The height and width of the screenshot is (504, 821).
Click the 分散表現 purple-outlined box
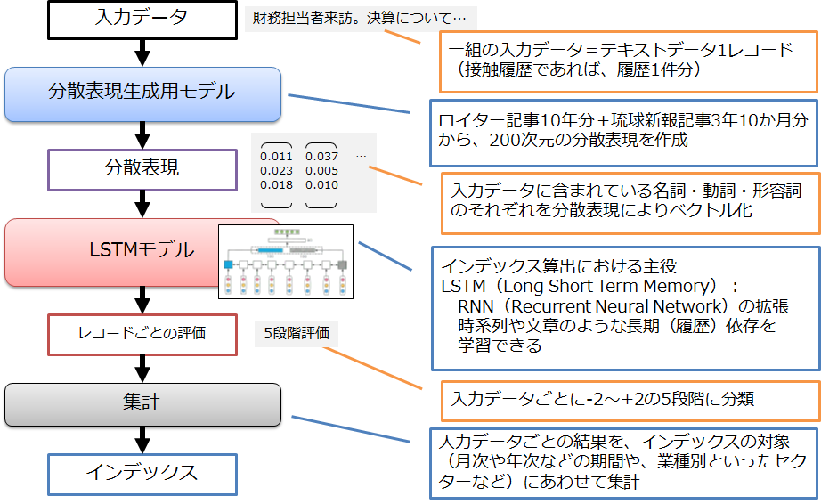pos(142,169)
